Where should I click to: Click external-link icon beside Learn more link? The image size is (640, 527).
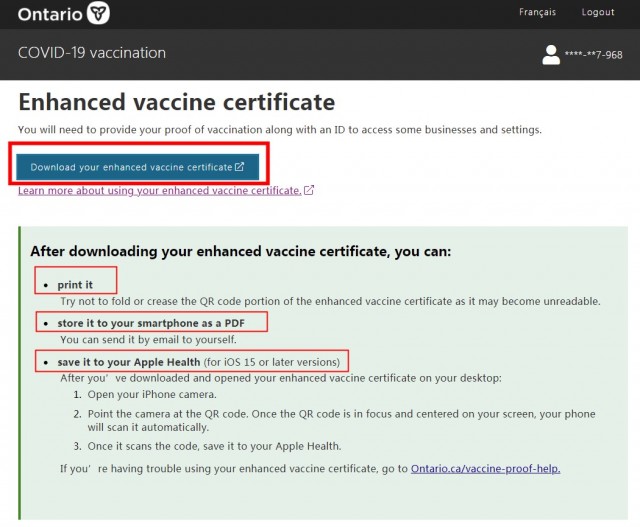309,190
